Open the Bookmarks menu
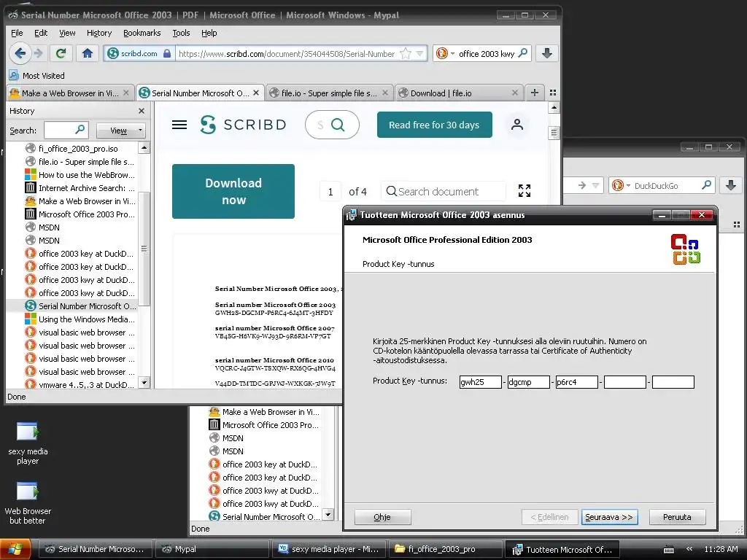Image resolution: width=747 pixels, height=560 pixels. coord(142,33)
